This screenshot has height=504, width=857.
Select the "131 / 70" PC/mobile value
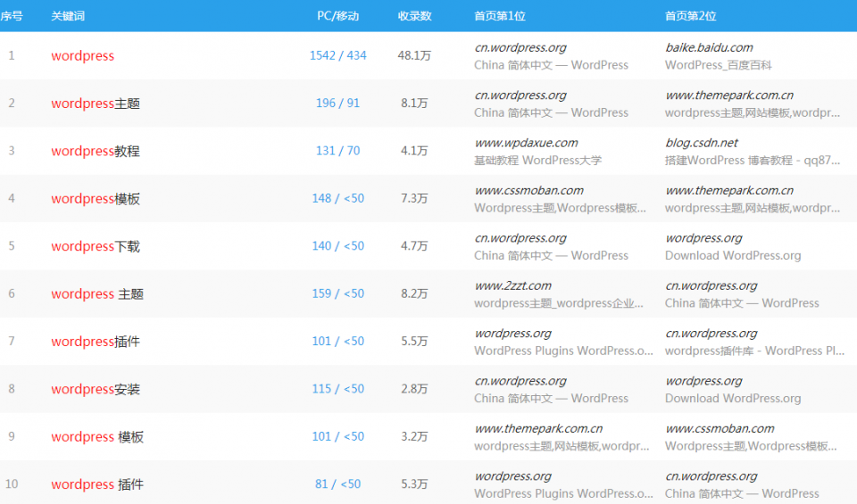pos(337,151)
